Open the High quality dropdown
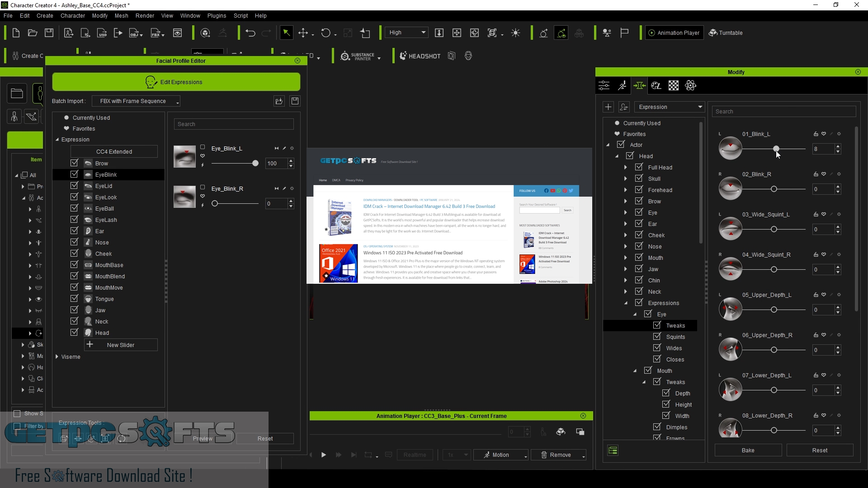 [x=407, y=33]
